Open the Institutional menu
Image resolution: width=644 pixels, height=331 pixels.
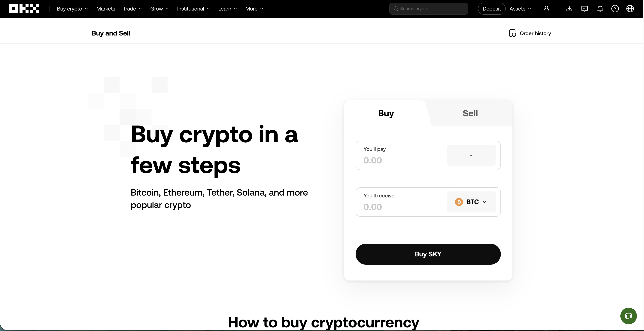coord(193,8)
